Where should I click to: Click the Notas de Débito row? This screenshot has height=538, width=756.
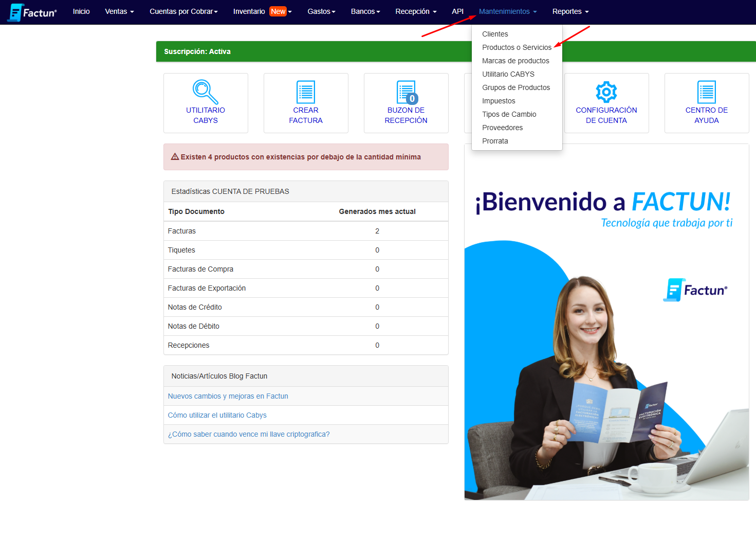click(x=306, y=326)
